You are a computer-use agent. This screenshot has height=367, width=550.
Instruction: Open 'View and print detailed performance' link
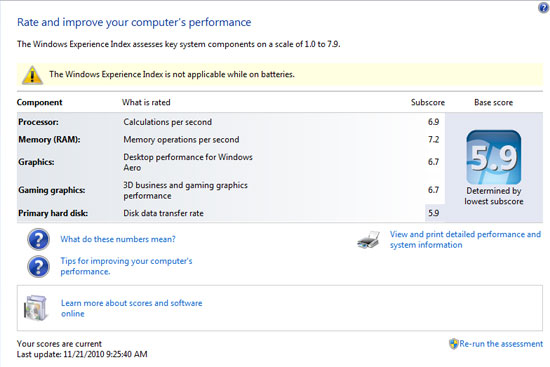[x=465, y=240]
